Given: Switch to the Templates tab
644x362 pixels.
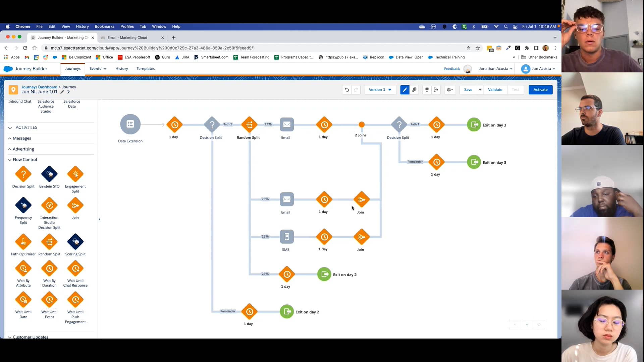Looking at the screenshot, I should pos(145,68).
